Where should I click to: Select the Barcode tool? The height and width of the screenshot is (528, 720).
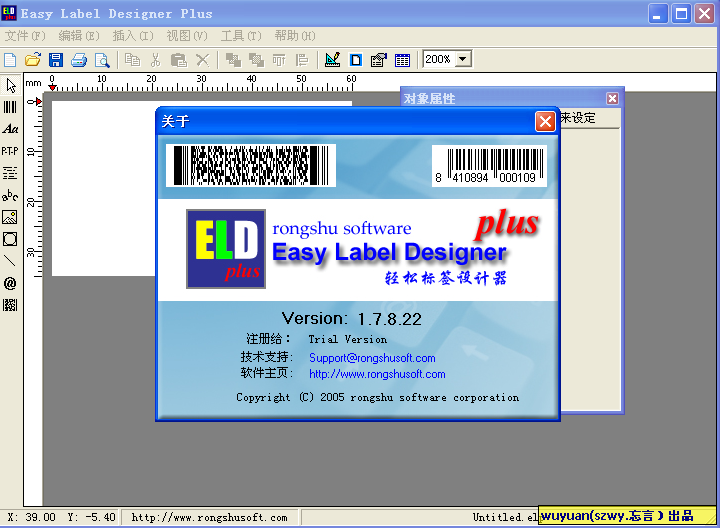point(10,107)
